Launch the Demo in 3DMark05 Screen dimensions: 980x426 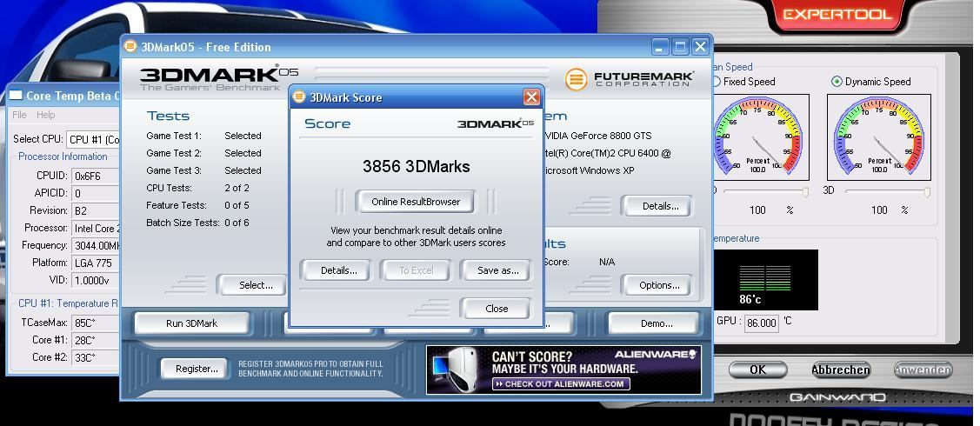tap(657, 323)
